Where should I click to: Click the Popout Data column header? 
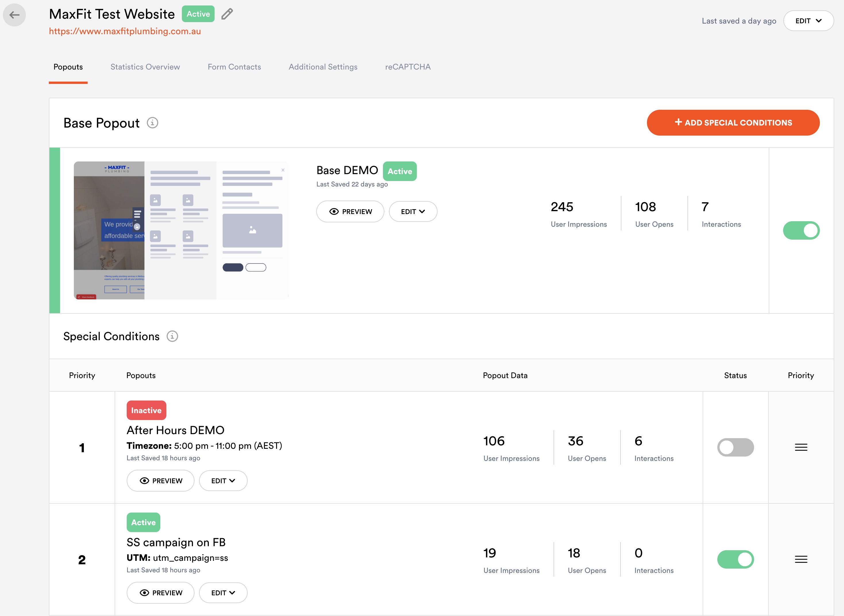pyautogui.click(x=505, y=375)
